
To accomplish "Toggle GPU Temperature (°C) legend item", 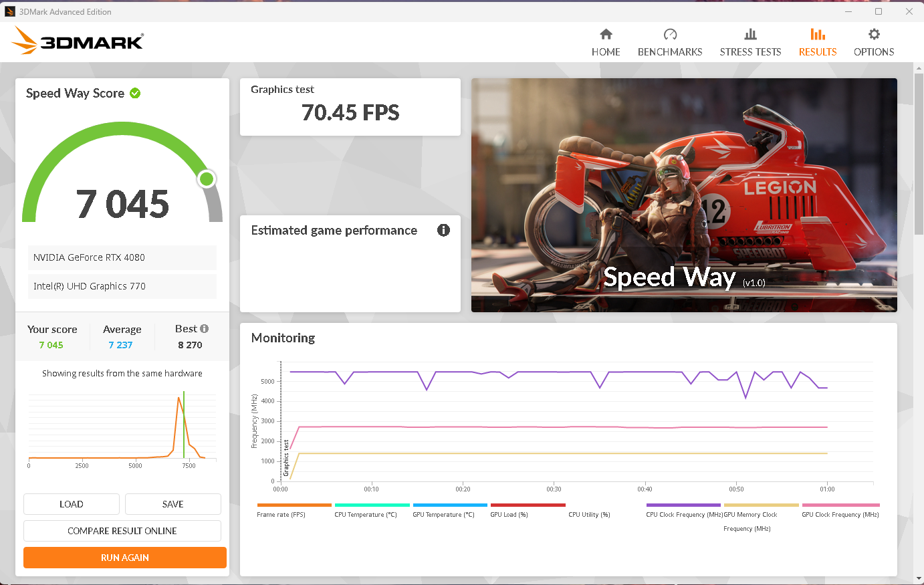I will click(450, 510).
